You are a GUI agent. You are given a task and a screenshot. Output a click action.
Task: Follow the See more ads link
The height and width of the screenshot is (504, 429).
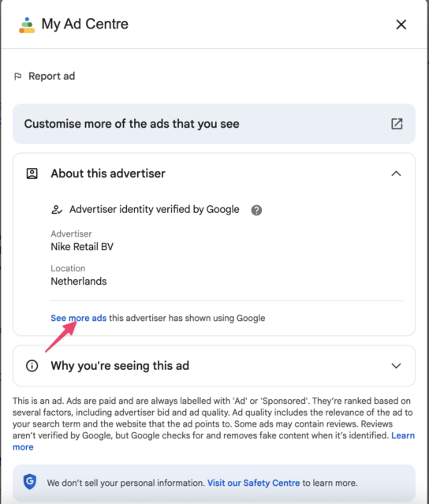[78, 318]
